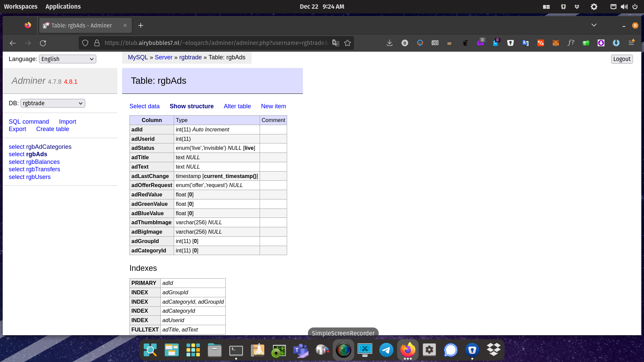Screen dimensions: 644x362
Task: Open the Alter table tab
Action: tap(237, 106)
